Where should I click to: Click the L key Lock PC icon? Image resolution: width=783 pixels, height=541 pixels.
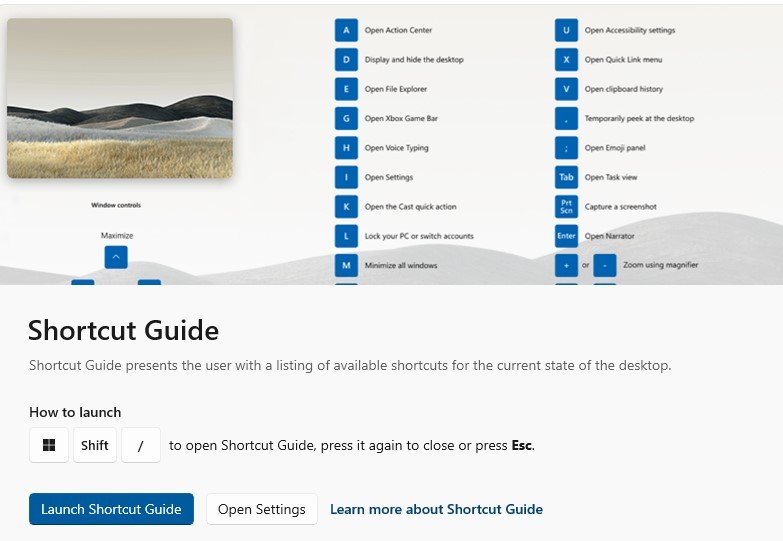(x=346, y=236)
